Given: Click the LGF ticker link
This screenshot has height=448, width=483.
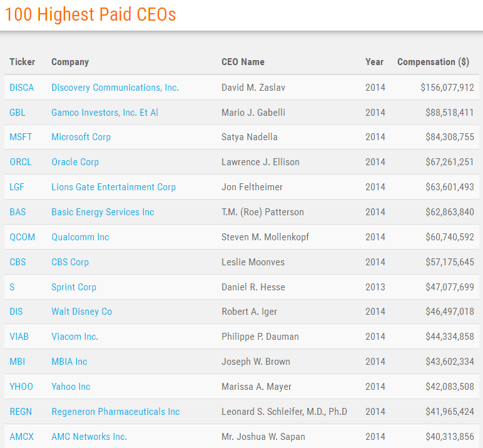Looking at the screenshot, I should (17, 186).
